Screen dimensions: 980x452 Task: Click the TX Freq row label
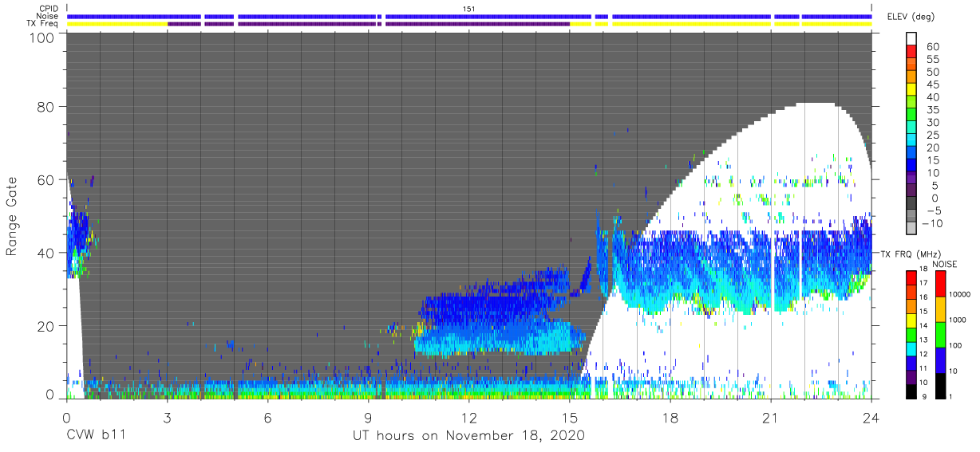(44, 24)
